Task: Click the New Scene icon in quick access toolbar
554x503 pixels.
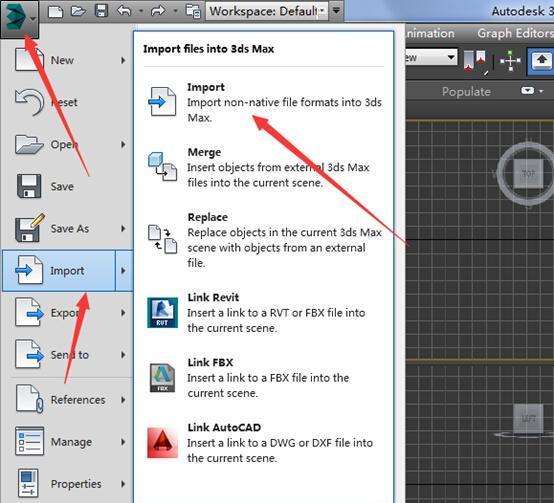Action: 55,11
